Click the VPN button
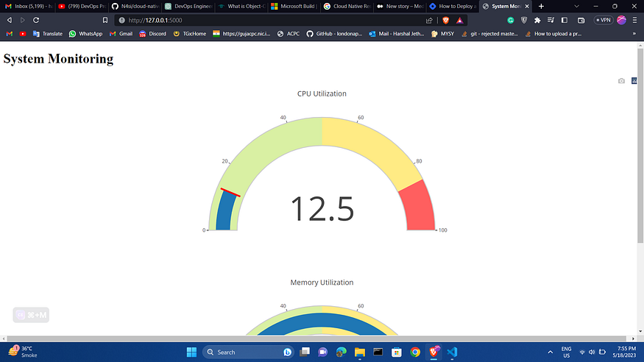Image resolution: width=644 pixels, height=362 pixels. (604, 20)
